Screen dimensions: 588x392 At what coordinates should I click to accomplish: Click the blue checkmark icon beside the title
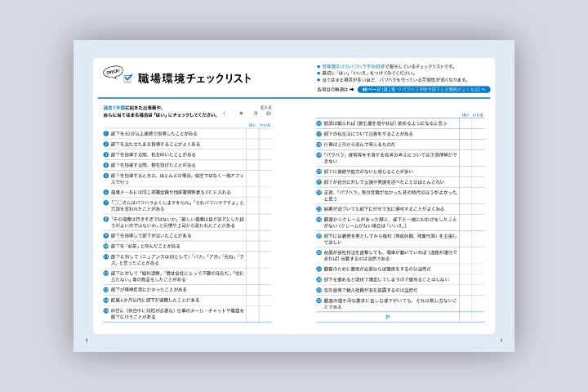[128, 78]
